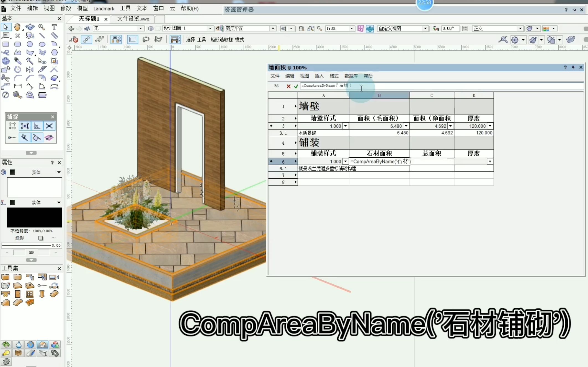Toggle the drop shadow checkbox
The height and width of the screenshot is (367, 588).
(41, 238)
